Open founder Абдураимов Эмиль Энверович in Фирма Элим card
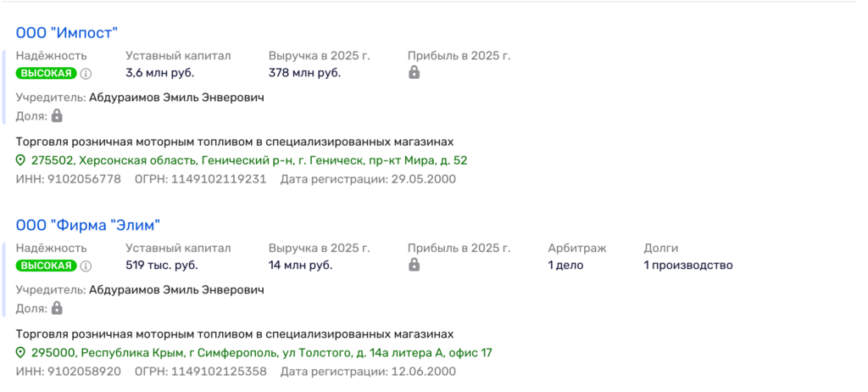 coord(176,290)
